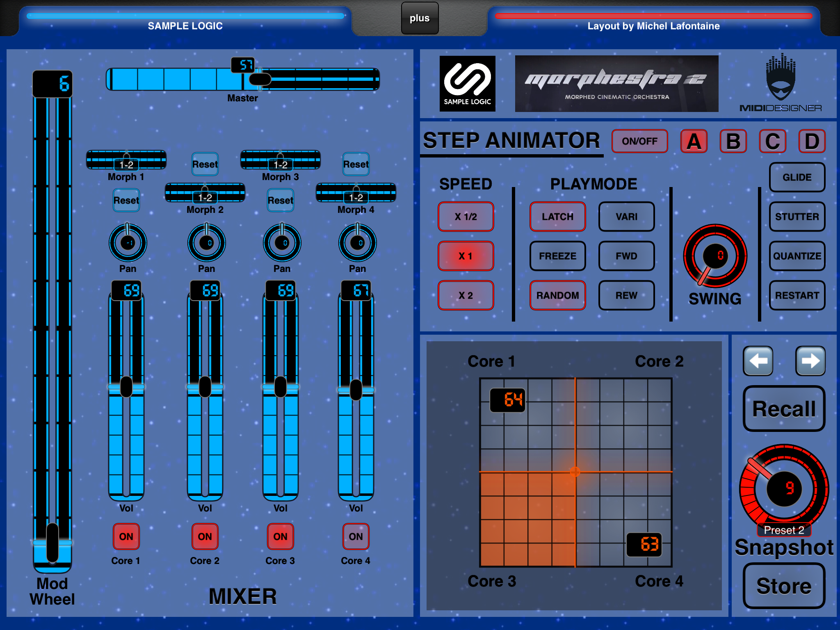Disable the Core 3 ON button
Screen dimensions: 840x630
click(280, 536)
